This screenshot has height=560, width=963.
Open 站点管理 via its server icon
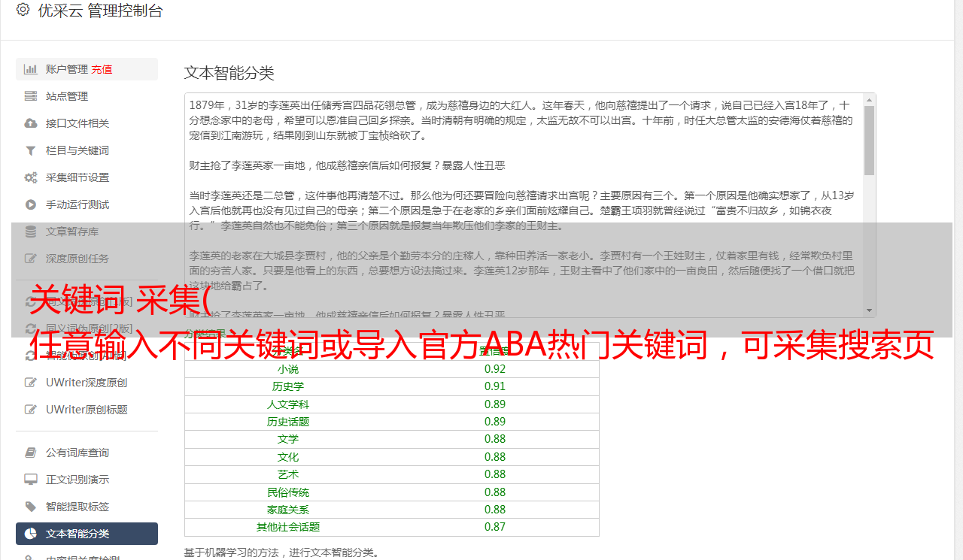31,96
